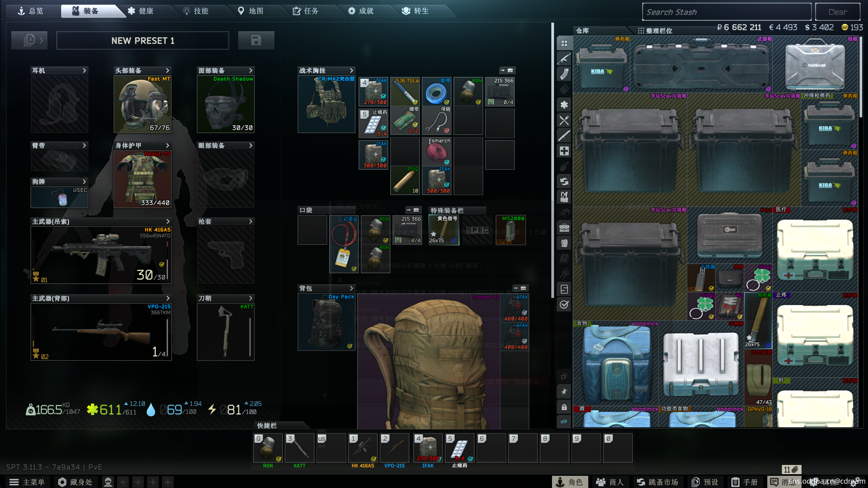Click the VPO-215 quick slot icon

[394, 448]
